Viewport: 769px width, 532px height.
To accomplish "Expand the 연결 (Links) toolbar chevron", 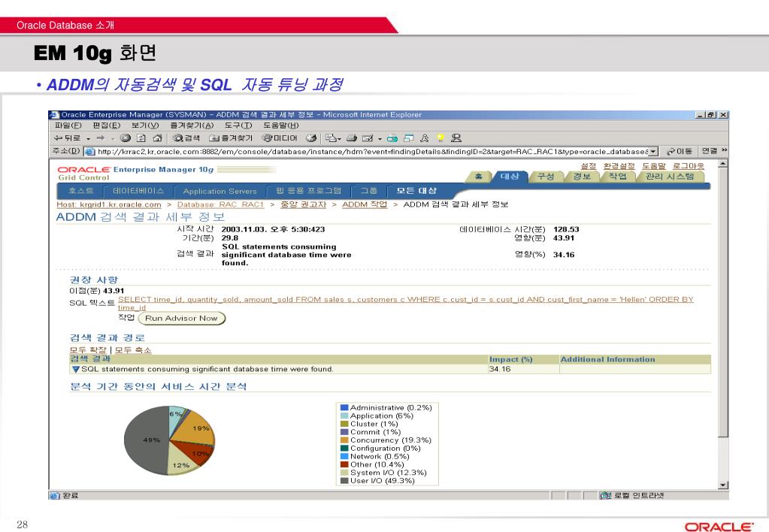I will click(x=725, y=150).
